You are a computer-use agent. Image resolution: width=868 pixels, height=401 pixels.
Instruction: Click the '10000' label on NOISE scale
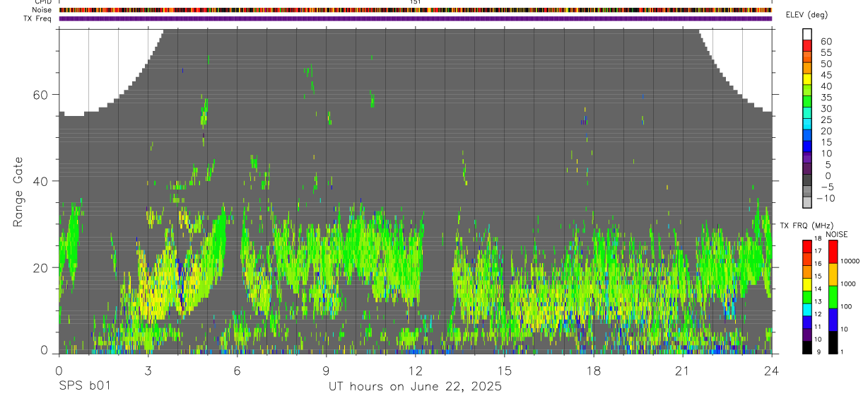(x=850, y=261)
